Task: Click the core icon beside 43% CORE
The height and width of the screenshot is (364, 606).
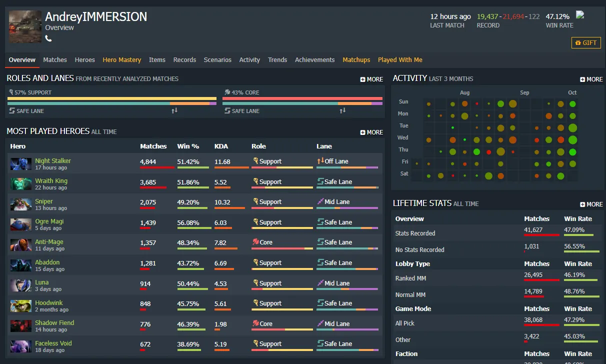Action: 227,92
